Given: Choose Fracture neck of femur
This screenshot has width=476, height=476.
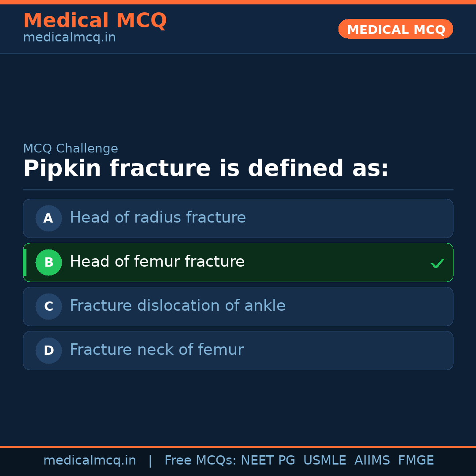Looking at the screenshot, I should [156, 350].
